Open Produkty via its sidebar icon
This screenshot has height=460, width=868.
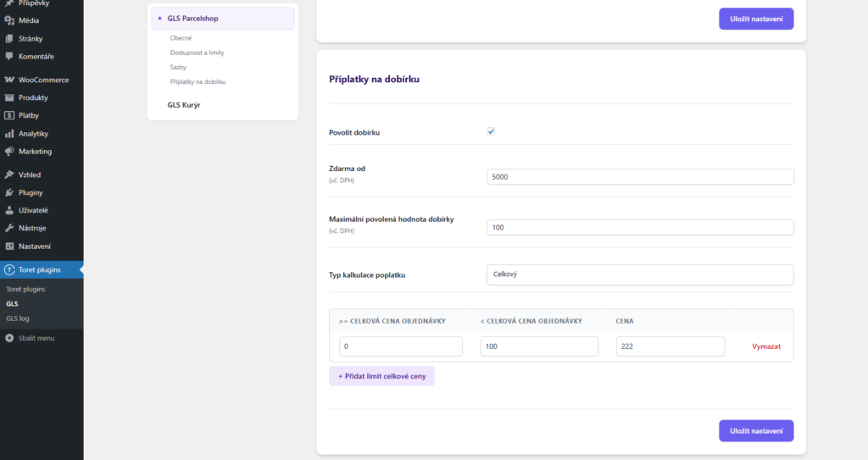click(9, 97)
